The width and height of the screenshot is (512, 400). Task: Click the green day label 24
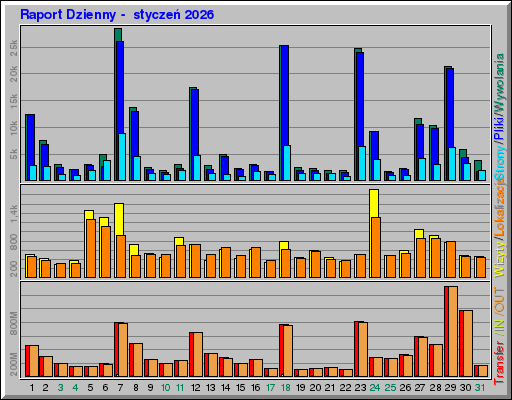[x=375, y=388]
